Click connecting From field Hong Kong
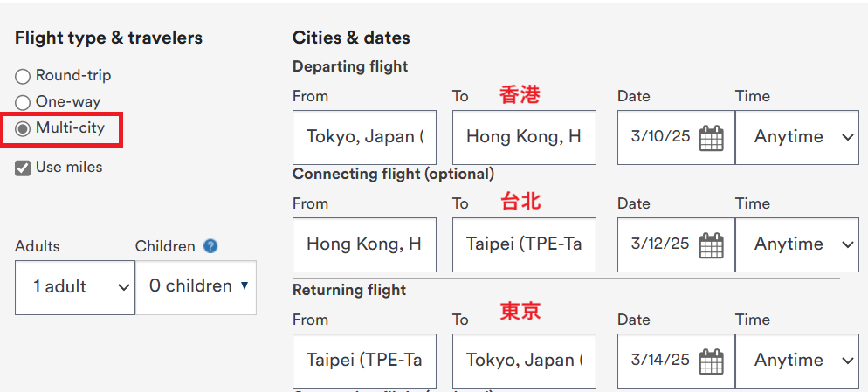Viewport: 868px width, 392px height. click(x=364, y=244)
